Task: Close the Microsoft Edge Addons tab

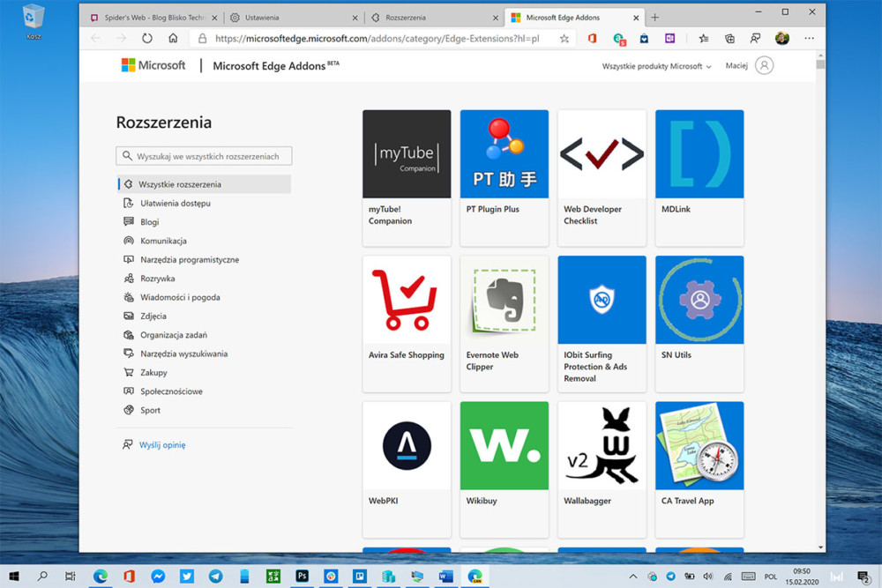Action: pyautogui.click(x=636, y=18)
